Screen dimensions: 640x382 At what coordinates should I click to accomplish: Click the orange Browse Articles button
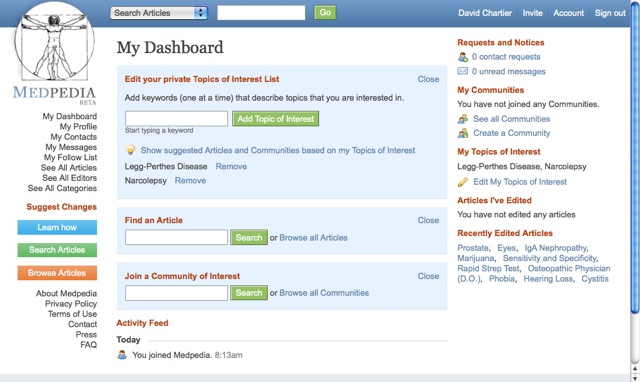click(57, 273)
